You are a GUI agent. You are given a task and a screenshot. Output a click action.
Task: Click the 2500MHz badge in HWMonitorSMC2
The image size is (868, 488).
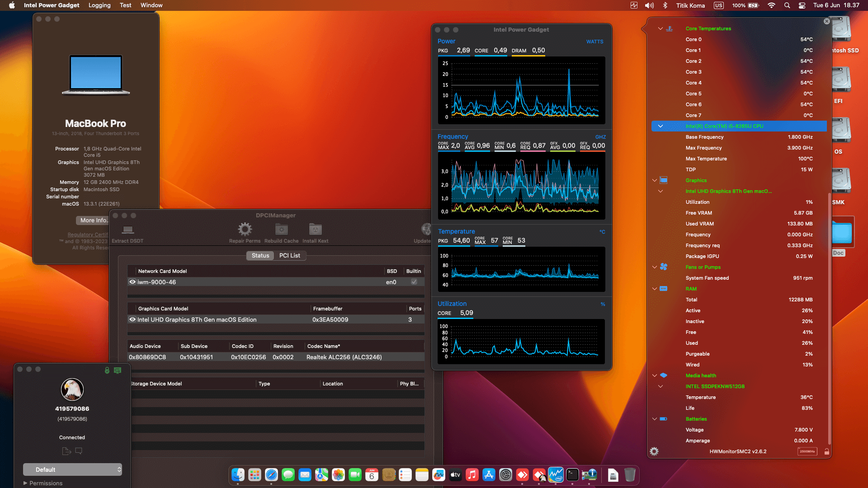(807, 451)
